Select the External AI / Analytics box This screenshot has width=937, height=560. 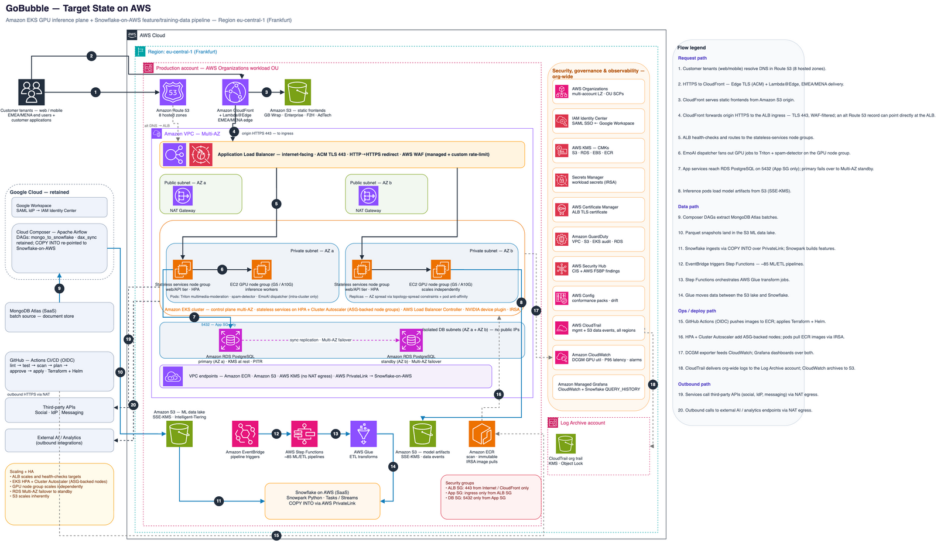(x=59, y=441)
